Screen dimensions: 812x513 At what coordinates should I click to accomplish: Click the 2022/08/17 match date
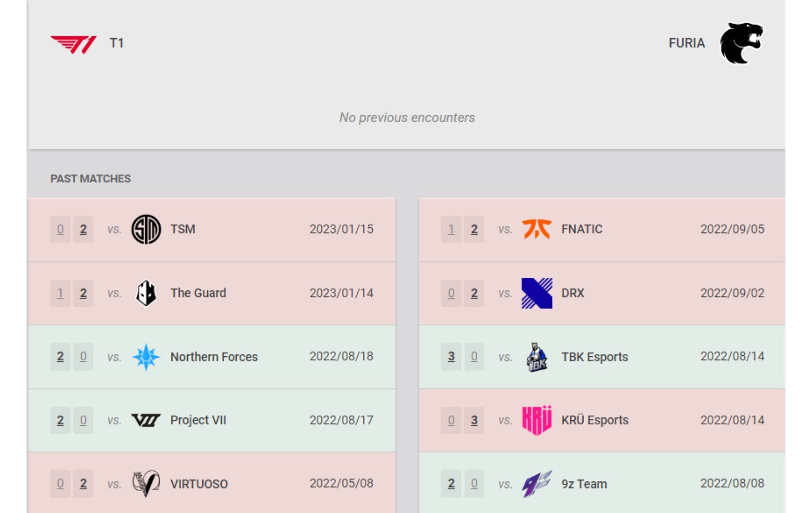(x=341, y=420)
